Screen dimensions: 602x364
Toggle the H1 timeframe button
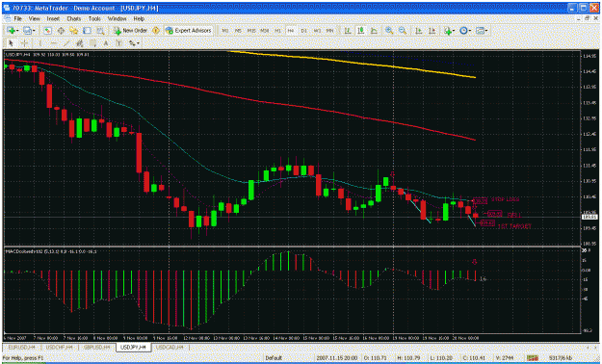(x=278, y=31)
